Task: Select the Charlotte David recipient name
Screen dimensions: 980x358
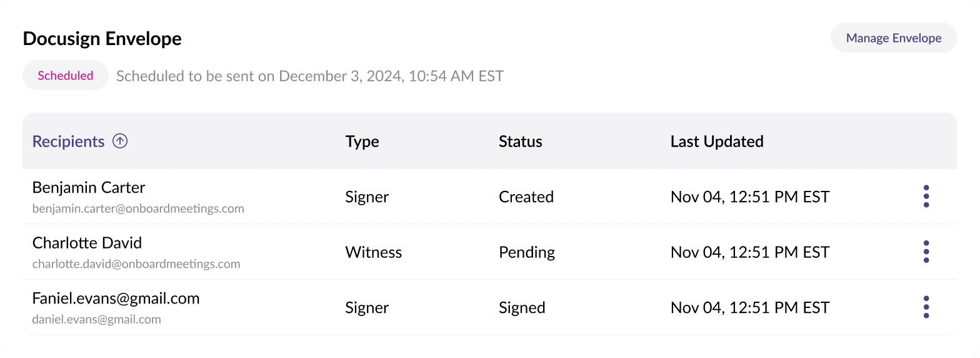Action: point(87,243)
